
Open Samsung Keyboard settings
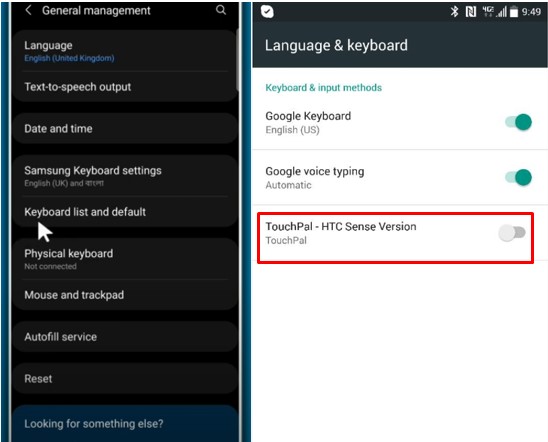coord(125,176)
